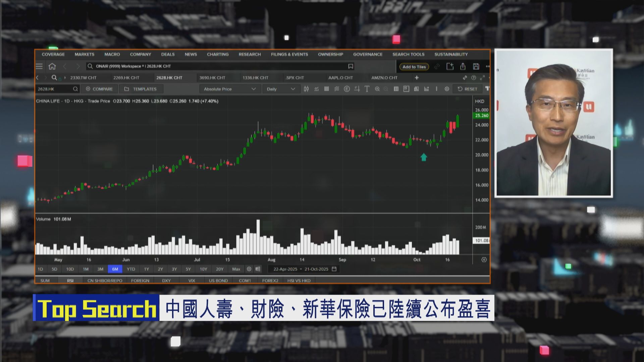Open the Daily interval dropdown
Image resolution: width=644 pixels, height=362 pixels.
click(x=281, y=89)
